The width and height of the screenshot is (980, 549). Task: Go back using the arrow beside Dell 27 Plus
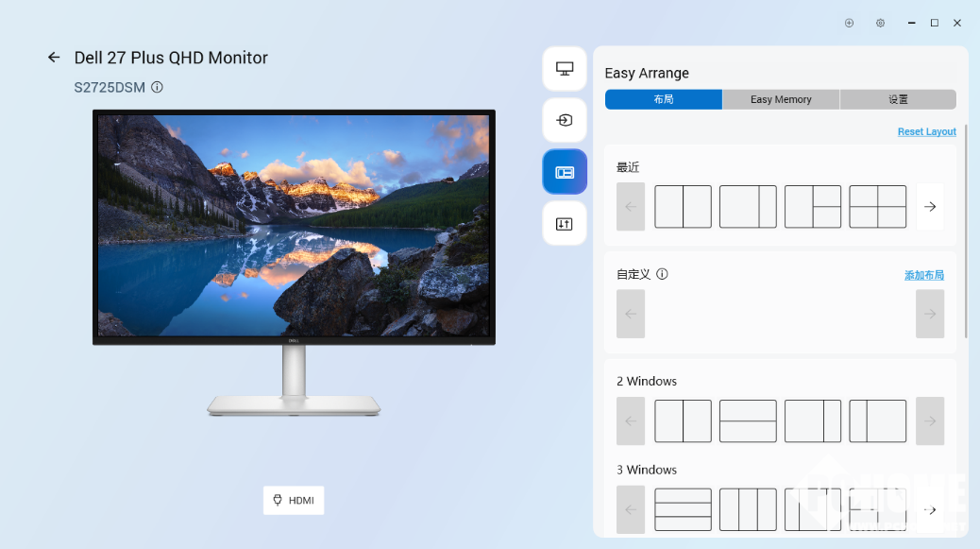[x=54, y=58]
